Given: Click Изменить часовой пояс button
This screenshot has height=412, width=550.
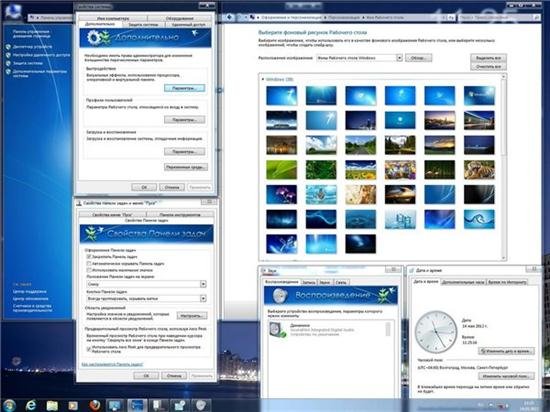Looking at the screenshot, I should tap(507, 376).
